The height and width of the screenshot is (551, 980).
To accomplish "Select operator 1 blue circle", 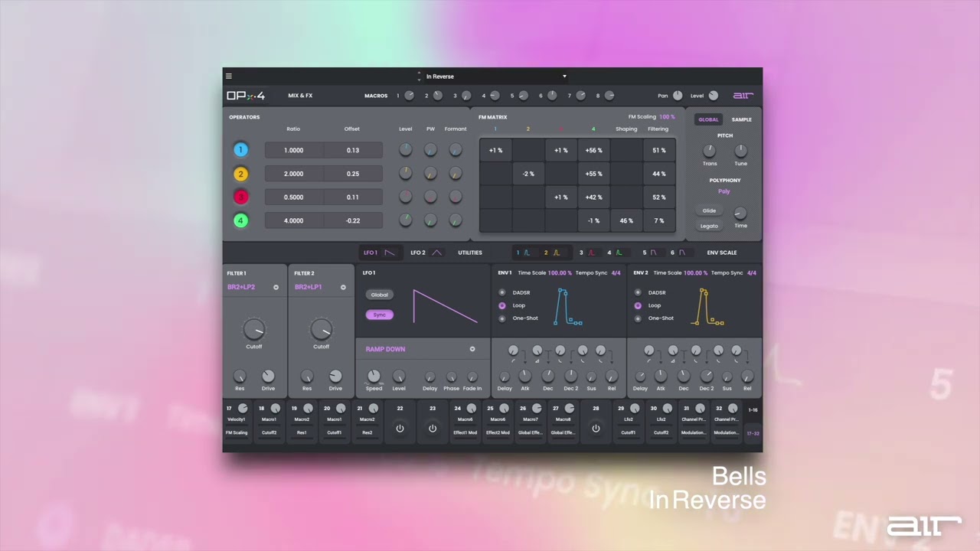I will (x=240, y=150).
